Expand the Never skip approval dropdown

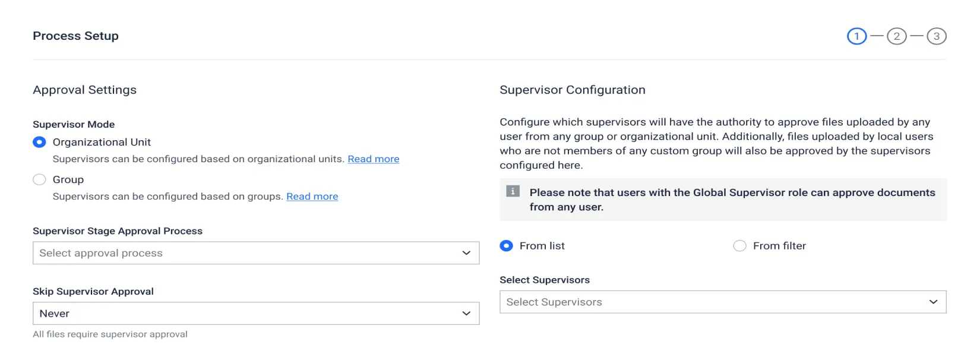tap(249, 314)
